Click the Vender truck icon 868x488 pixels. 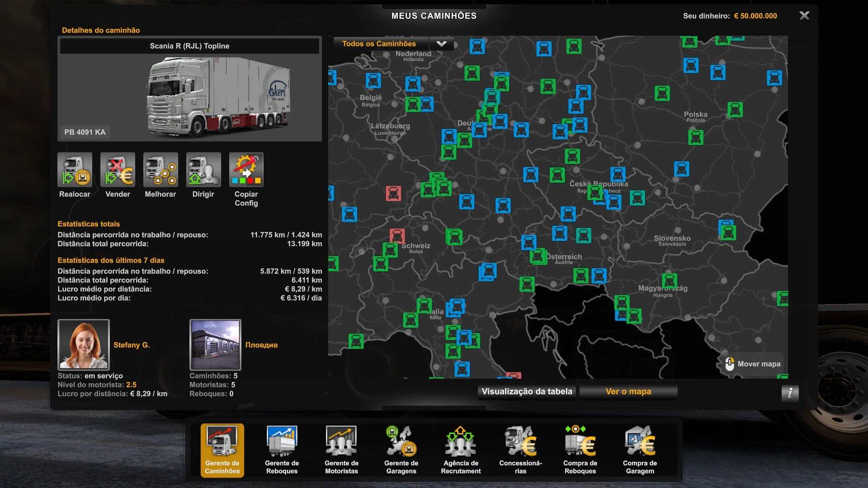(x=118, y=170)
